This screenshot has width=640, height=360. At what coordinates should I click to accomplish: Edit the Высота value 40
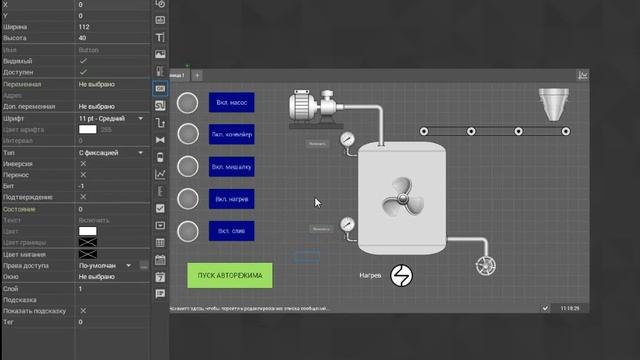pyautogui.click(x=112, y=38)
